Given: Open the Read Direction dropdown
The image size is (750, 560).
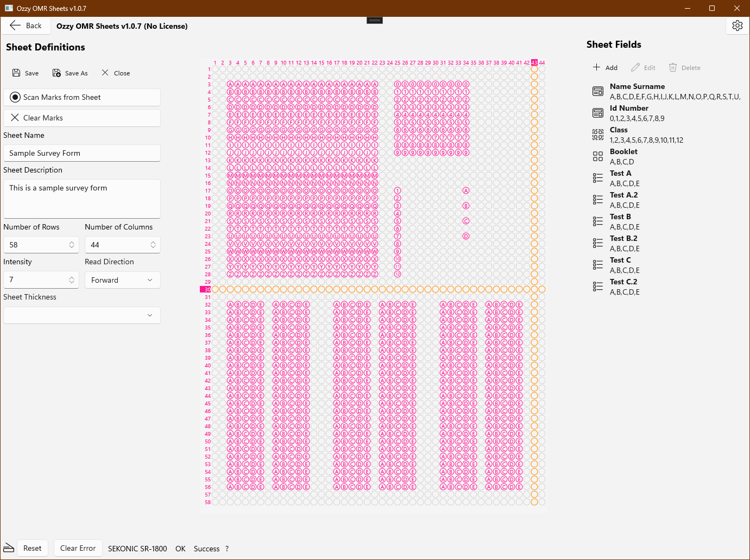Looking at the screenshot, I should [x=122, y=280].
